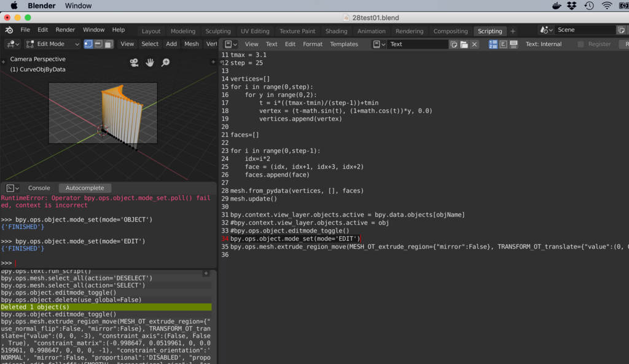The image size is (629, 364).
Task: Toggle line numbers display in text editor
Action: coord(493,44)
